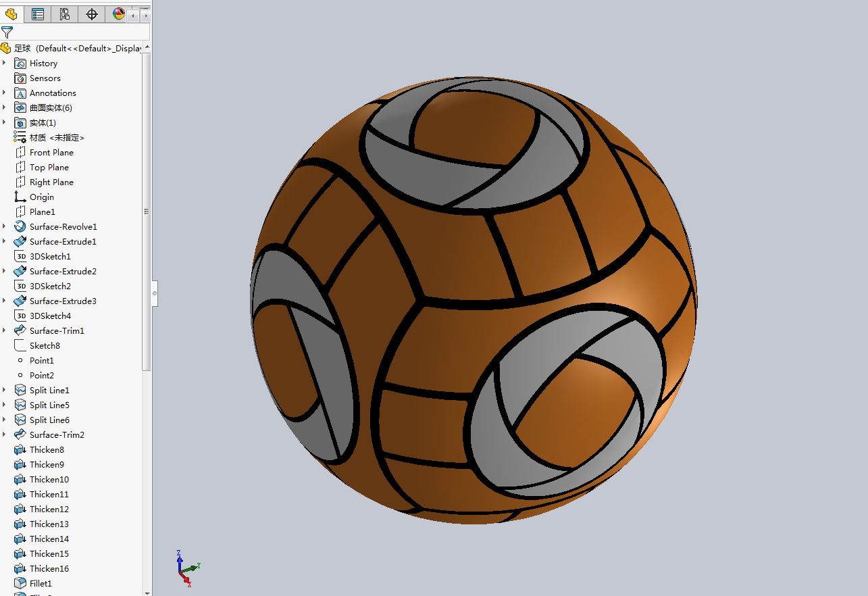868x596 pixels.
Task: Switch to the FeatureManager design tree tab
Action: click(x=11, y=14)
